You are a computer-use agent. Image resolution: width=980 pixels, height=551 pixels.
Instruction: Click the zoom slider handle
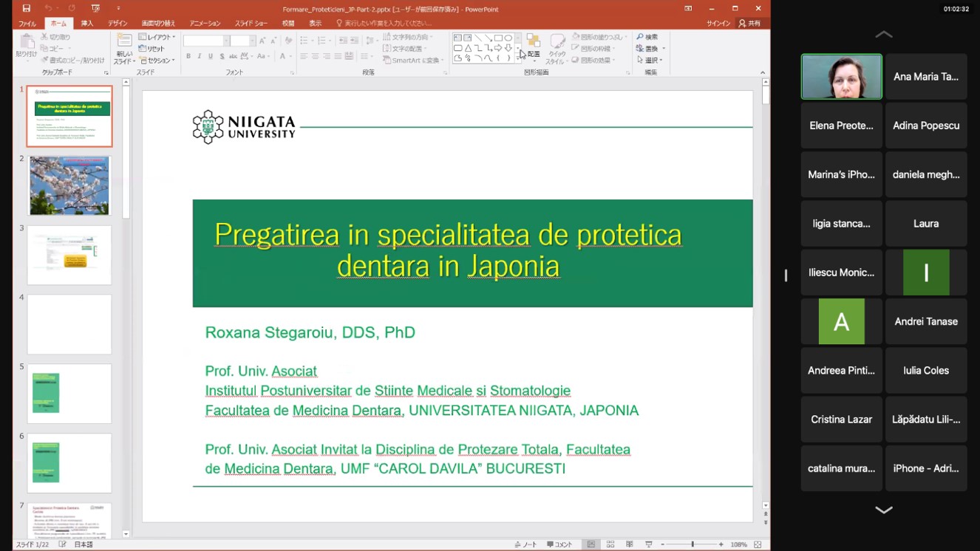[x=693, y=544]
